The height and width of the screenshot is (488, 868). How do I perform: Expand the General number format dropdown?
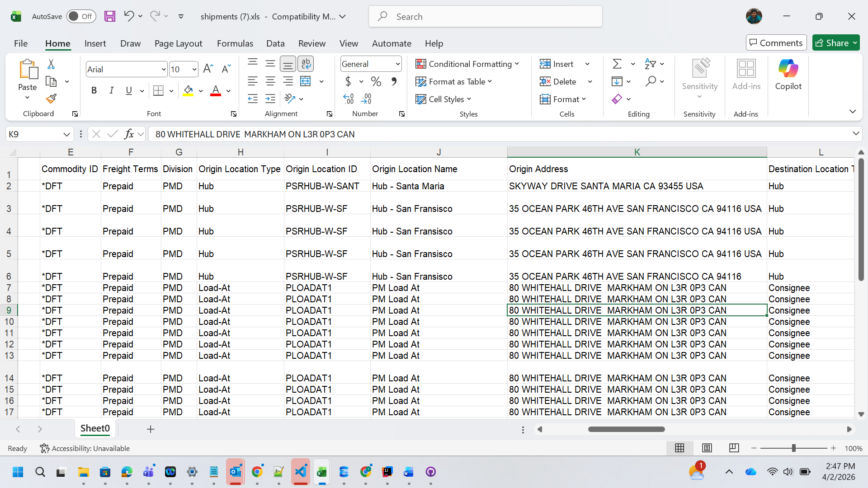pyautogui.click(x=397, y=64)
